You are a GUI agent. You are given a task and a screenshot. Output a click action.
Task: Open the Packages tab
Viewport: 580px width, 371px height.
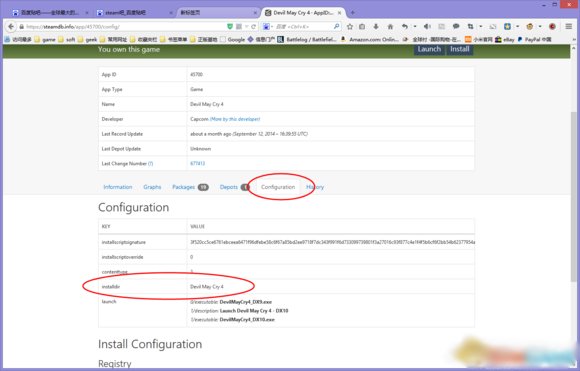[190, 187]
